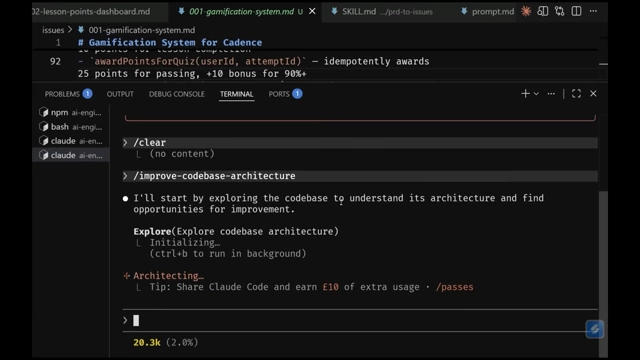Select the npm terminal session

[70, 112]
